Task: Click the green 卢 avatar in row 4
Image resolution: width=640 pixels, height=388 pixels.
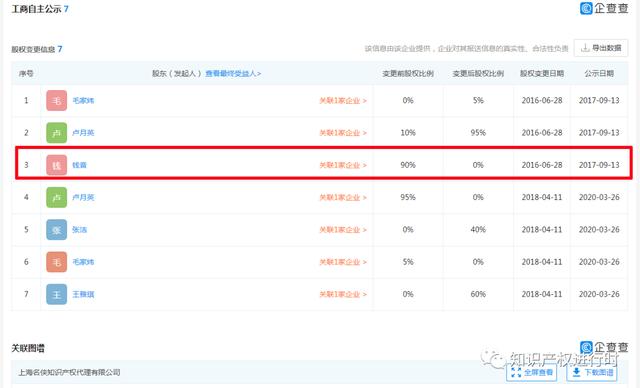Action: click(x=56, y=197)
